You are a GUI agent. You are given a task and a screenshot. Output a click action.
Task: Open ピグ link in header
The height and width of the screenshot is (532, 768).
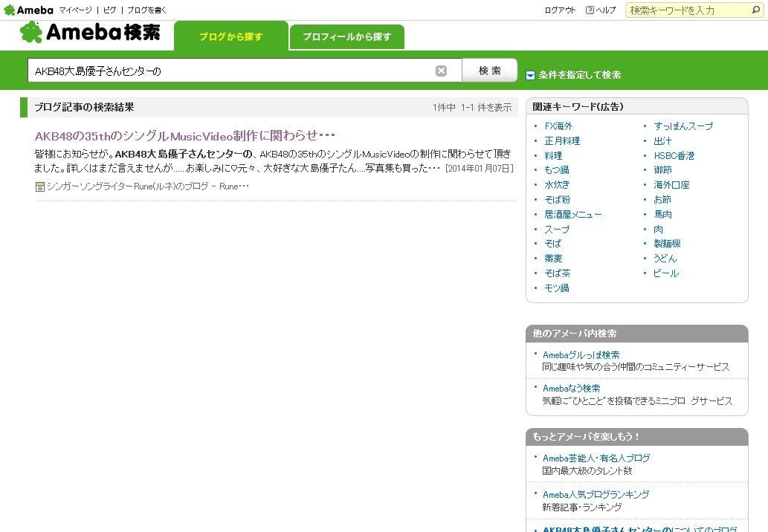[110, 10]
